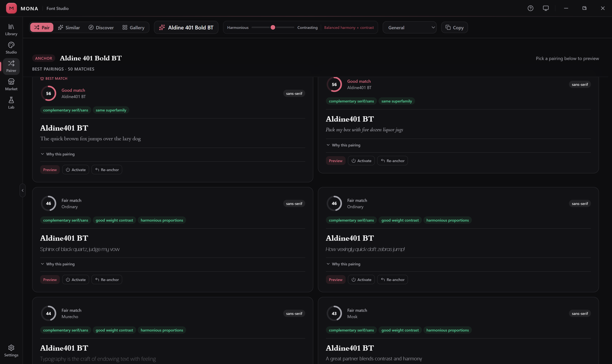
Task: Open the Gallery tab
Action: pyautogui.click(x=133, y=28)
